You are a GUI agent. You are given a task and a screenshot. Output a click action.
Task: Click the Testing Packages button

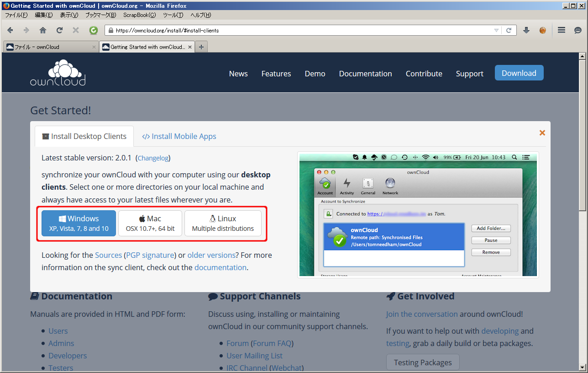click(423, 362)
